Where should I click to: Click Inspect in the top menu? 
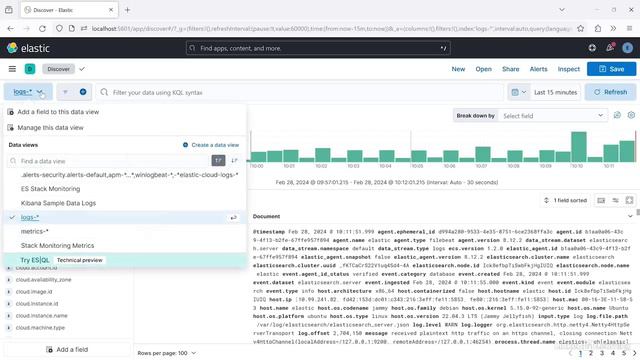[x=569, y=69]
